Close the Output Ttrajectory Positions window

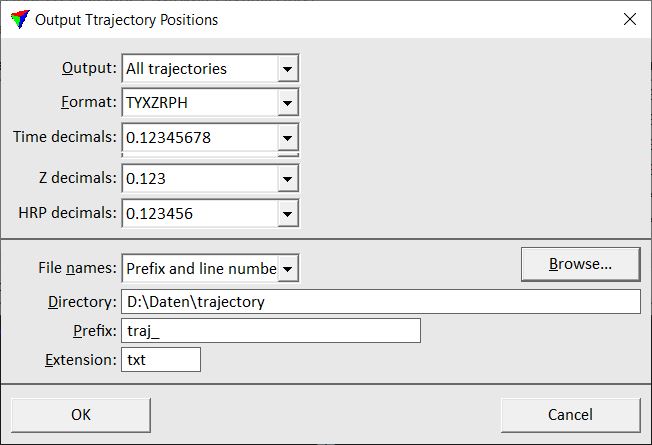pos(630,19)
